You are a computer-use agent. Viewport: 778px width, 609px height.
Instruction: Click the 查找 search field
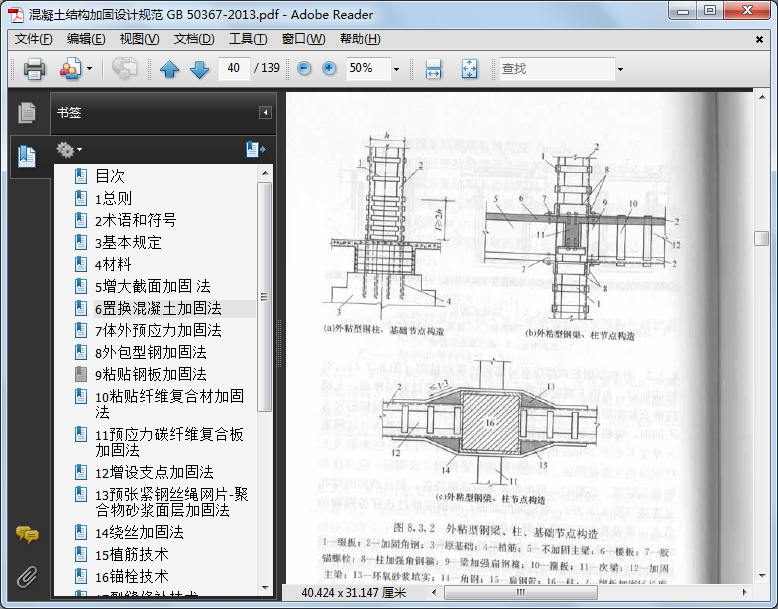pos(556,68)
